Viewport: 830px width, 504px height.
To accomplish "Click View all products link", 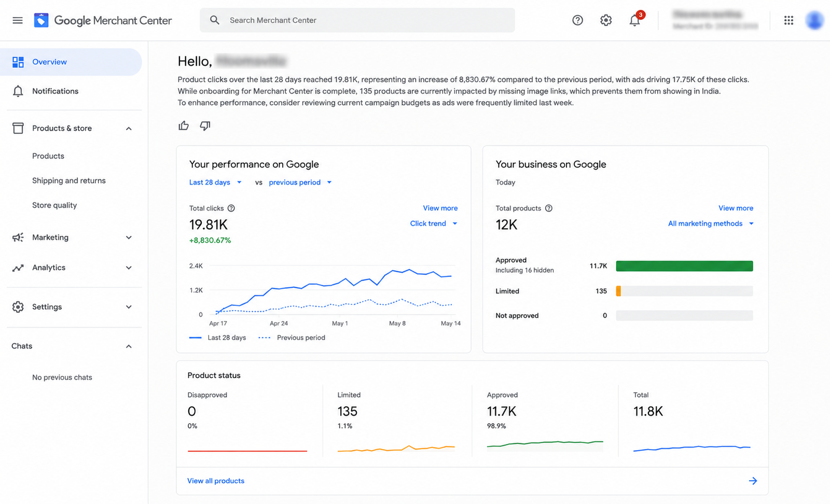I will coord(216,481).
